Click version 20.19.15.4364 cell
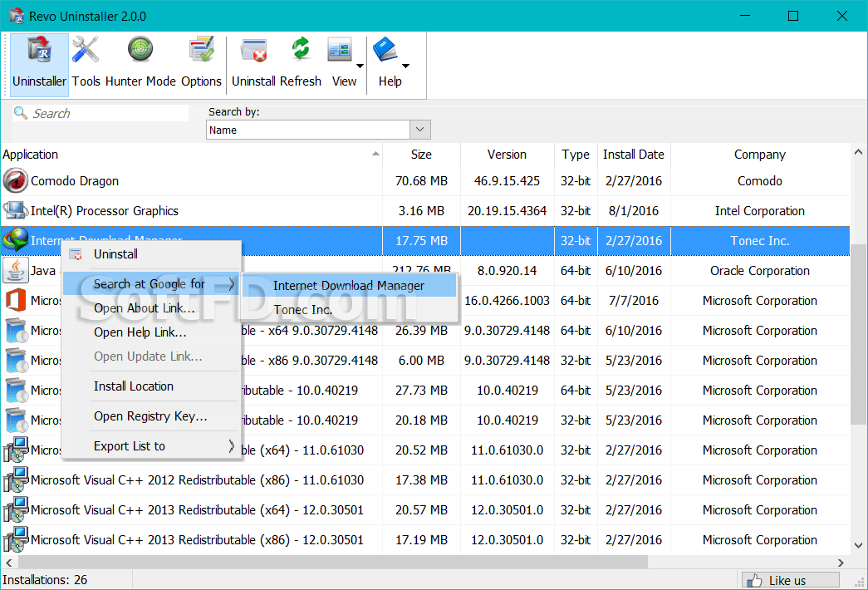This screenshot has width=868, height=590. pyautogui.click(x=507, y=211)
